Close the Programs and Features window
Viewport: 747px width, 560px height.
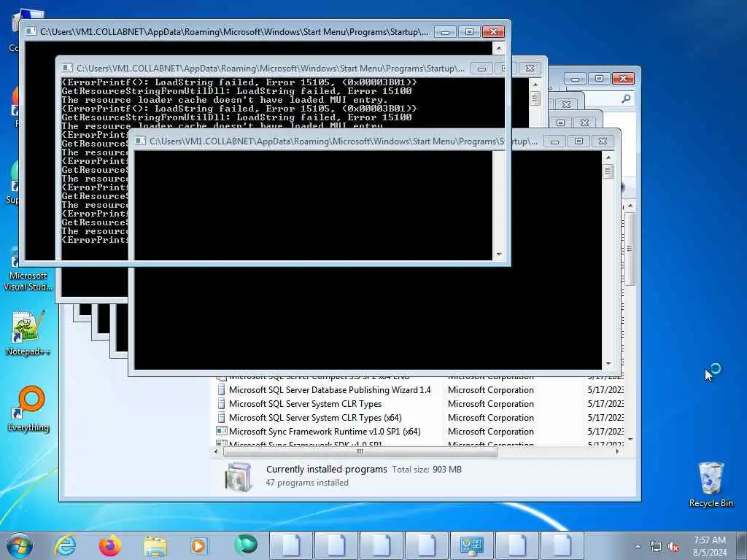[623, 78]
